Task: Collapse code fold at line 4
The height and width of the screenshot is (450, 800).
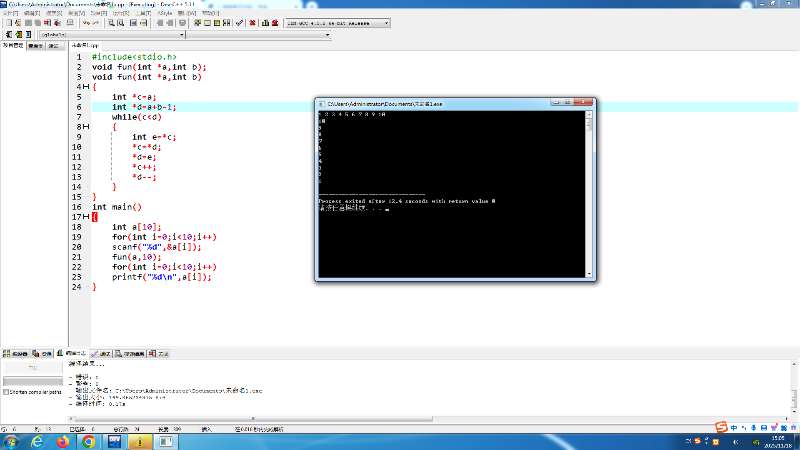Action: pos(86,87)
